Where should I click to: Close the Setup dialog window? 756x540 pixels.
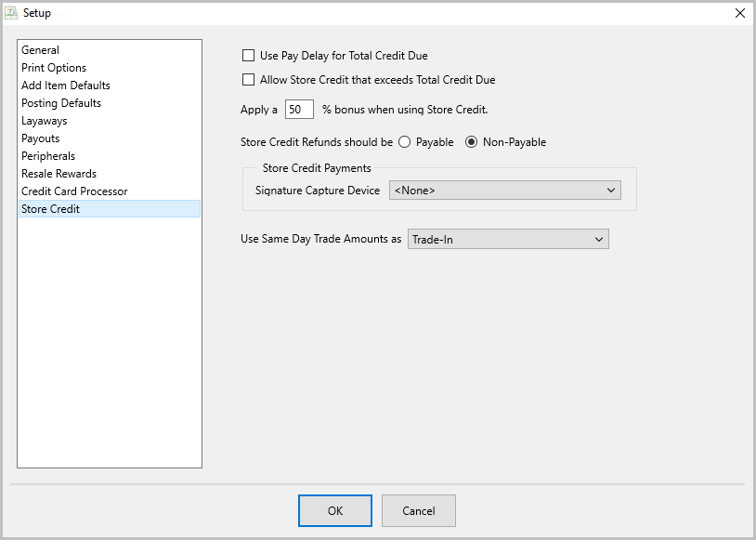740,13
